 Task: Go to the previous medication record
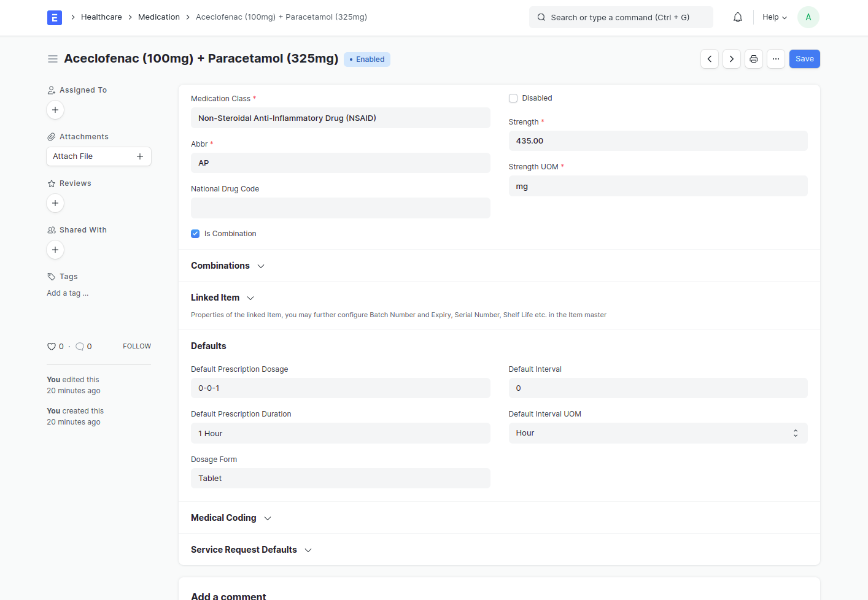tap(710, 59)
